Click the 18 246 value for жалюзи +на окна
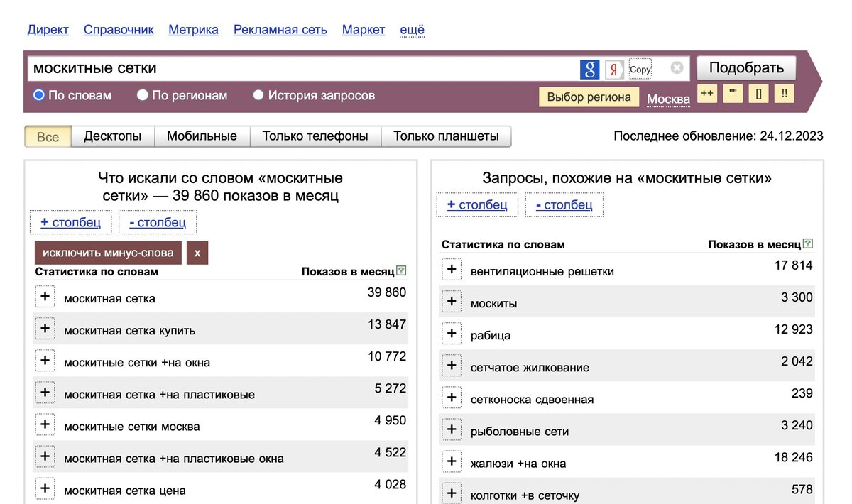Image resolution: width=852 pixels, height=504 pixels. 793,458
